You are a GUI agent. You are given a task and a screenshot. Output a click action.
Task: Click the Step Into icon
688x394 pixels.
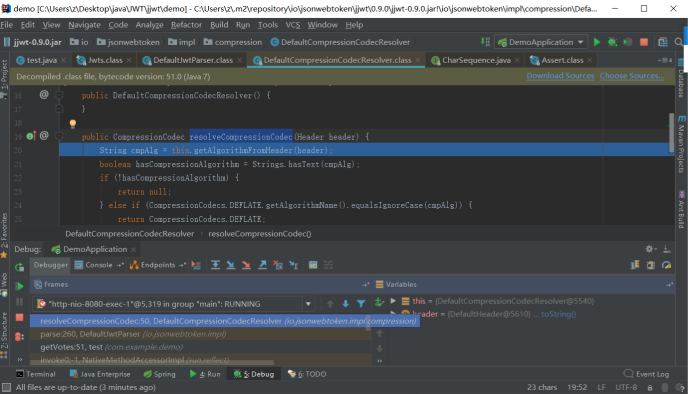coord(230,265)
